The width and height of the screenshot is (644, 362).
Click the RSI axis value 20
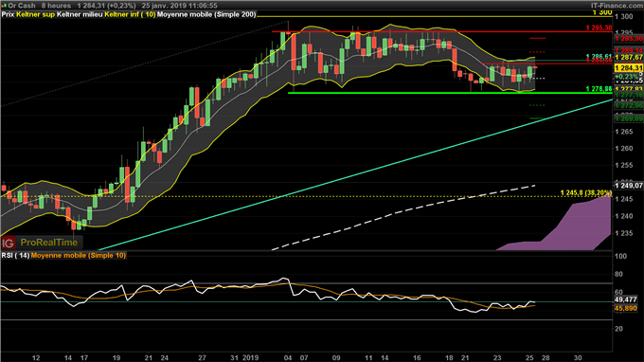[x=619, y=329]
